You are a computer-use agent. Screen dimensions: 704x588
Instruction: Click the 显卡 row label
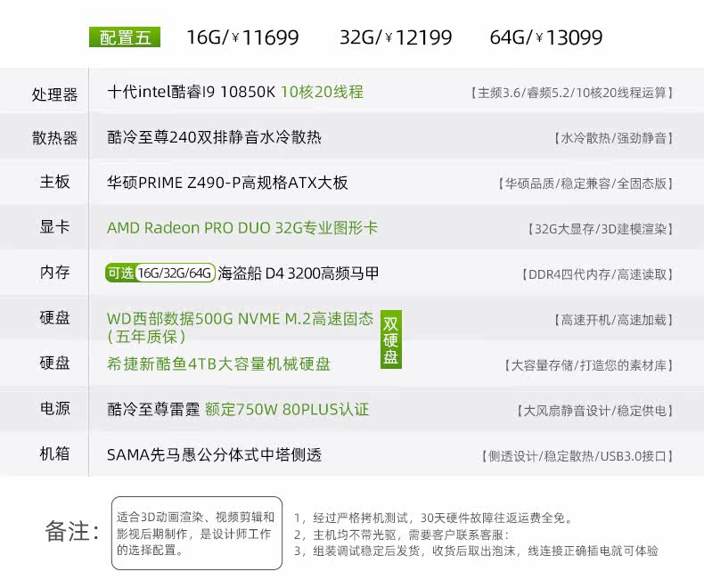54,226
